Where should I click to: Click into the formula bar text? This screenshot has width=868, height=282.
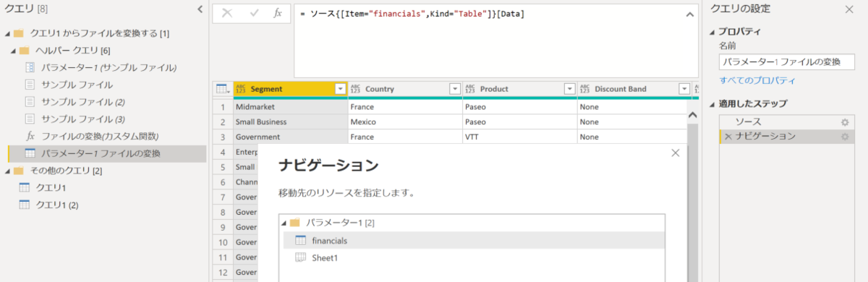[x=412, y=14]
